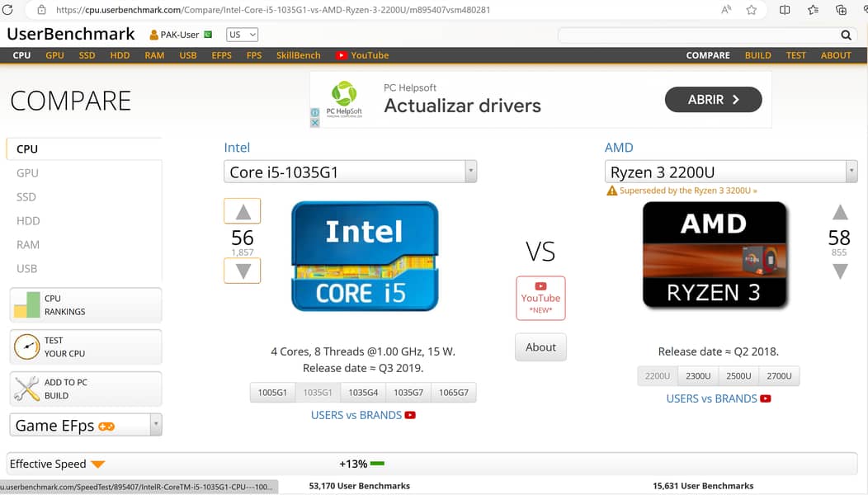Viewport: 868px width, 495px height.
Task: Click the search magnifier icon
Action: click(x=846, y=35)
